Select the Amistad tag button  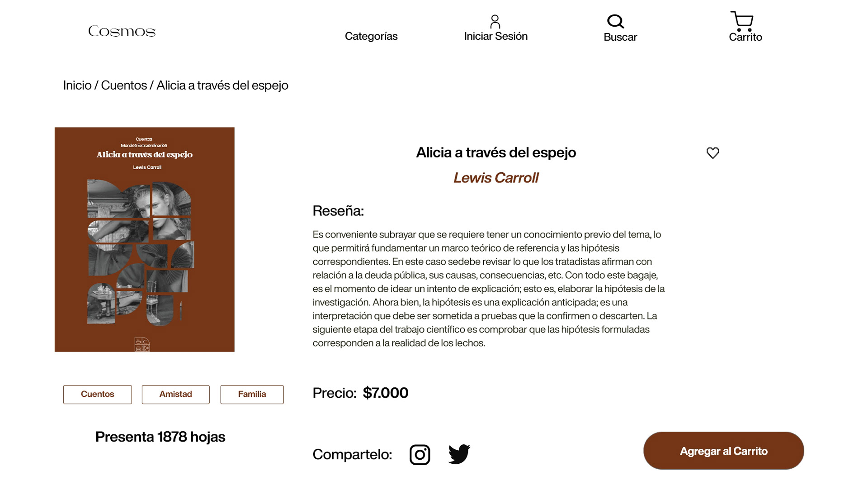point(176,395)
